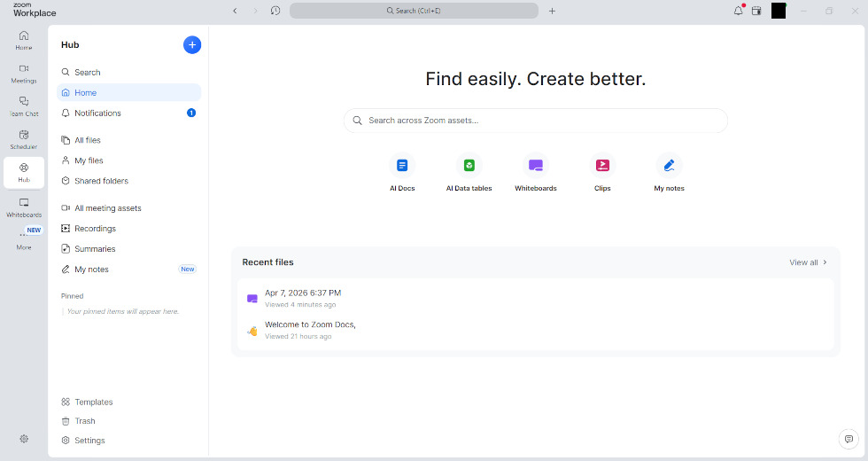Open the My notes pencil shortcut
868x461 pixels.
tap(669, 165)
